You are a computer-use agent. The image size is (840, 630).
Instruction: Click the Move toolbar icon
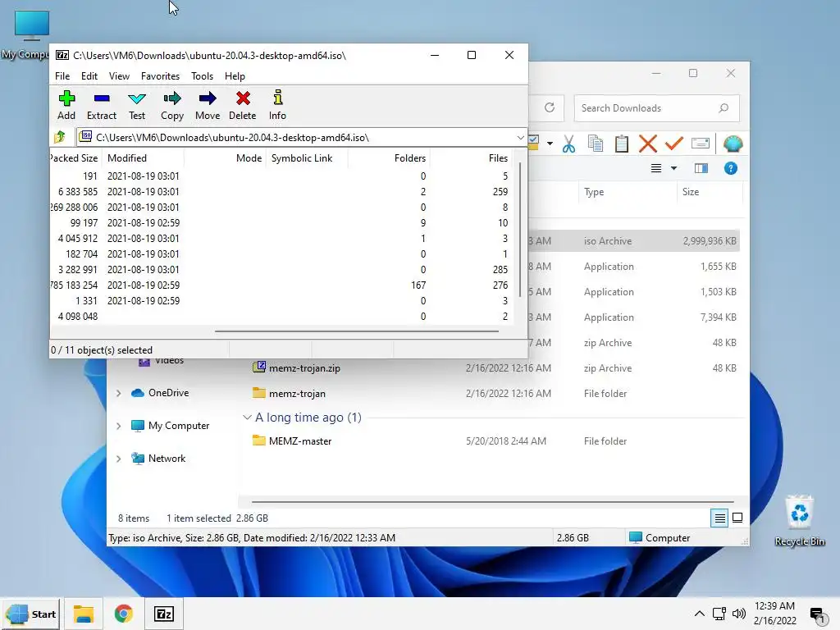click(208, 105)
